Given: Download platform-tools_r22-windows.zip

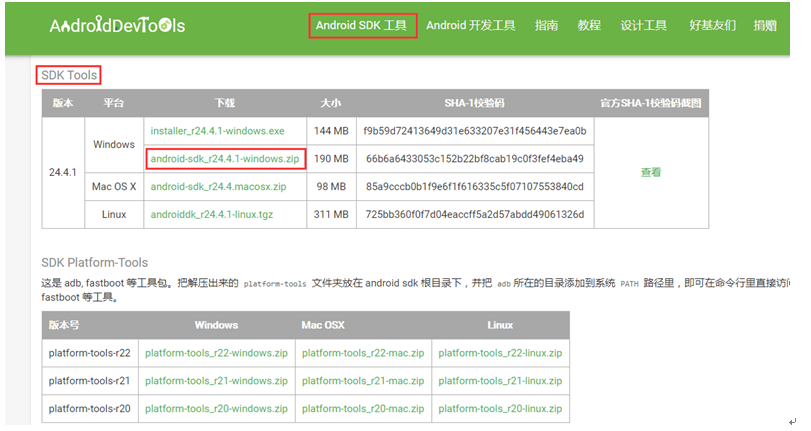Looking at the screenshot, I should pos(216,353).
